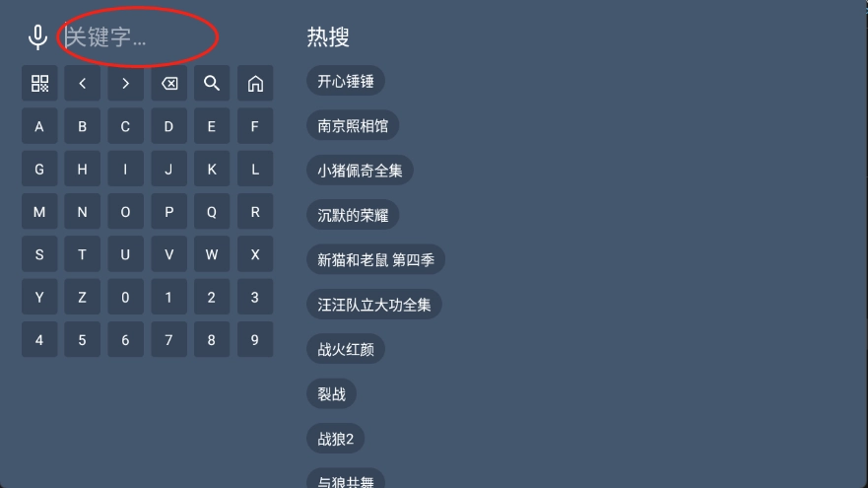868x488 pixels.
Task: Choose the 汪汪队立大功全集 chip
Action: point(374,305)
